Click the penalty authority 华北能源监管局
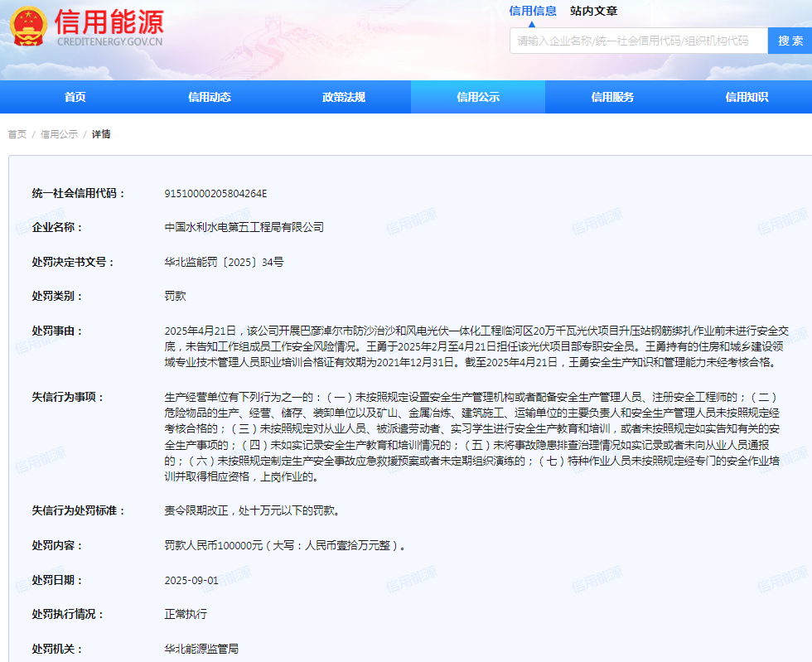Screen dimensions: 812x662 201,649
